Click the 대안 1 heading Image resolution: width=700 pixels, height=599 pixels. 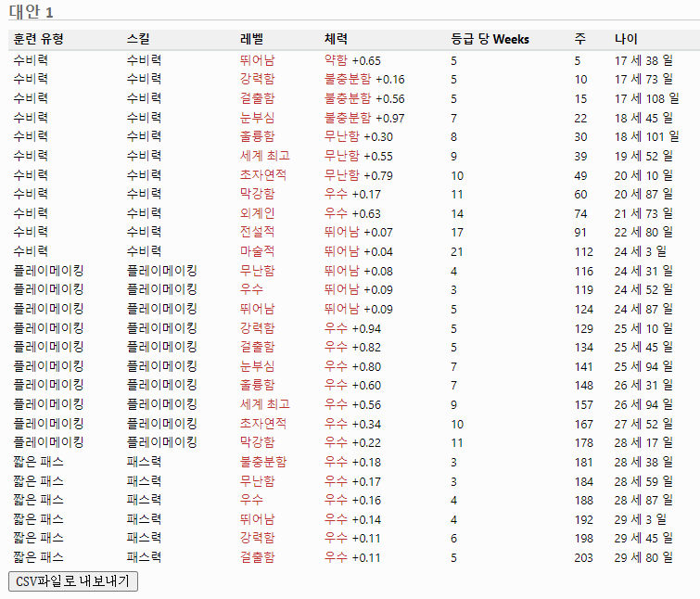coord(31,11)
